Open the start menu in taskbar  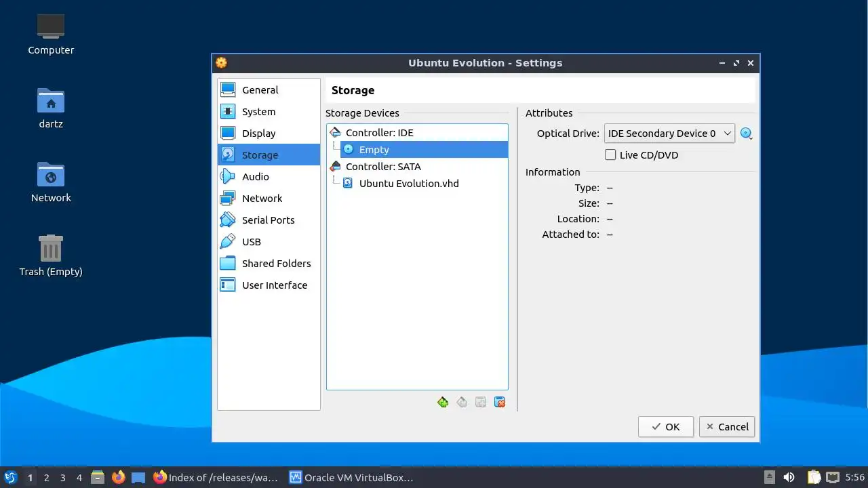[x=10, y=478]
